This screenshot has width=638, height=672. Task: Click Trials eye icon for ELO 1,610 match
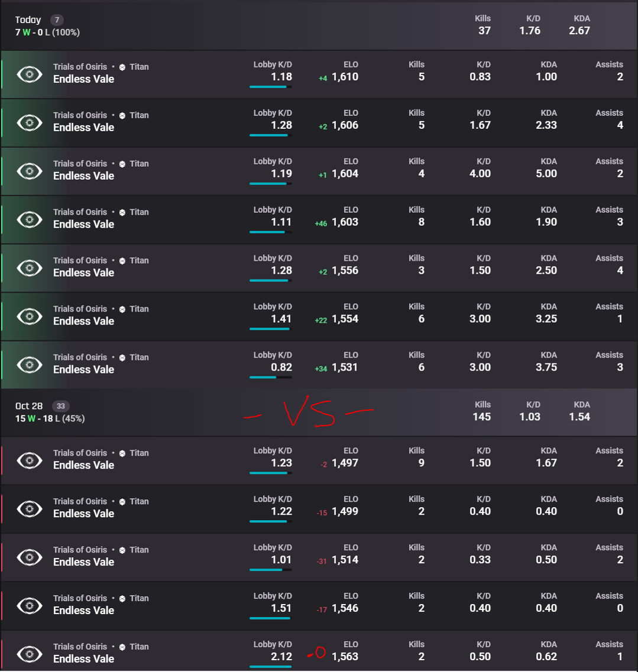click(x=30, y=74)
